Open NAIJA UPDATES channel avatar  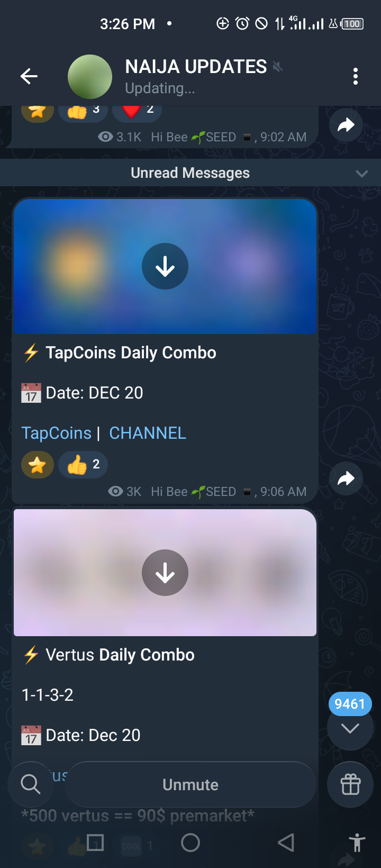pyautogui.click(x=90, y=77)
